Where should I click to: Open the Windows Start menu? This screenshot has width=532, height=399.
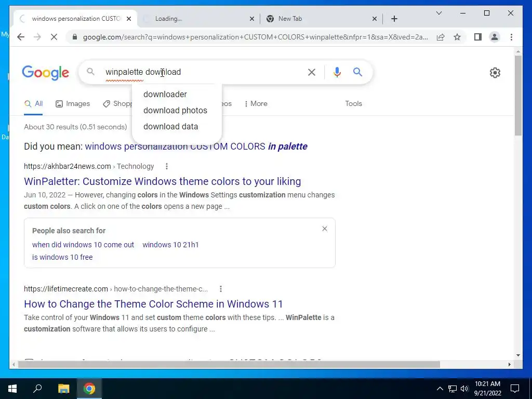tap(12, 389)
